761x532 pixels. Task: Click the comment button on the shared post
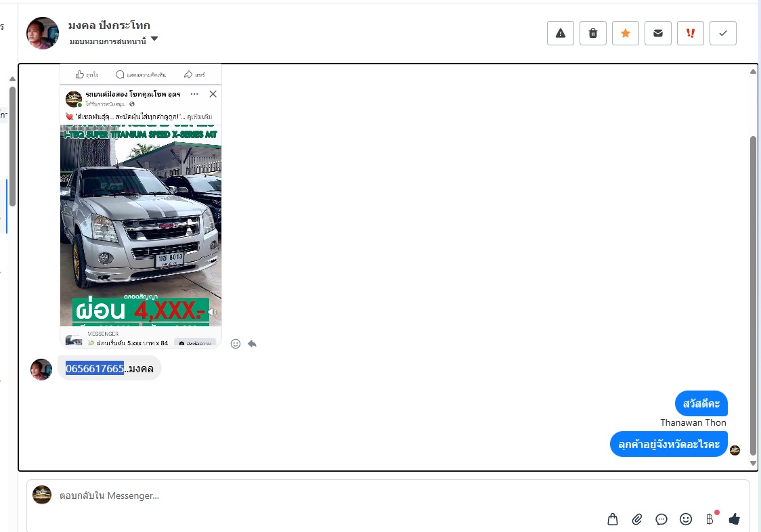coord(141,74)
